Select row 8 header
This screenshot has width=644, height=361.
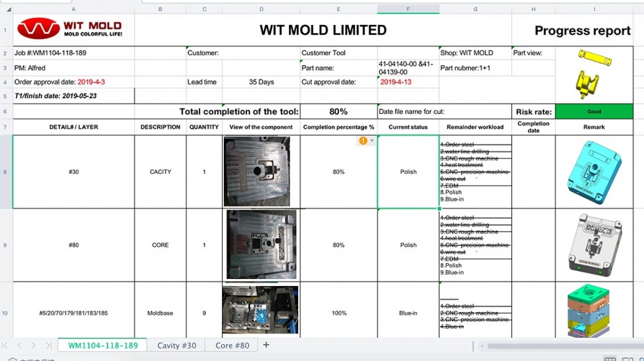click(5, 171)
